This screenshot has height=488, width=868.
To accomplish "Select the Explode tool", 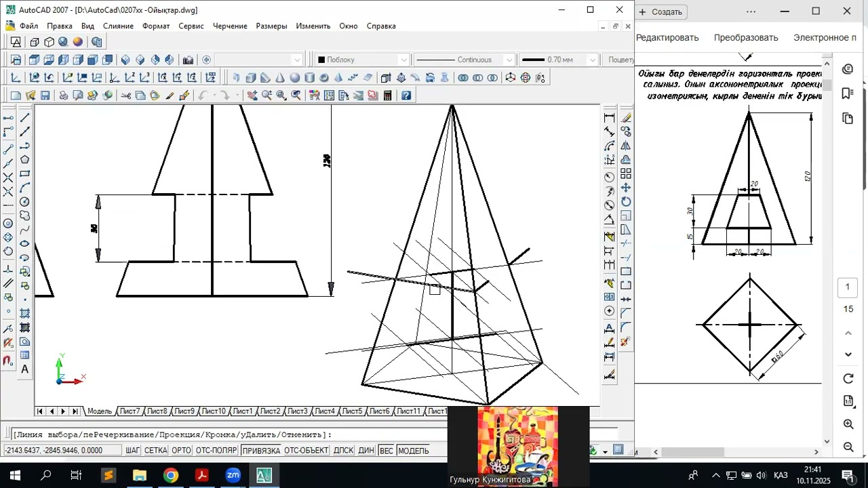I will point(626,342).
